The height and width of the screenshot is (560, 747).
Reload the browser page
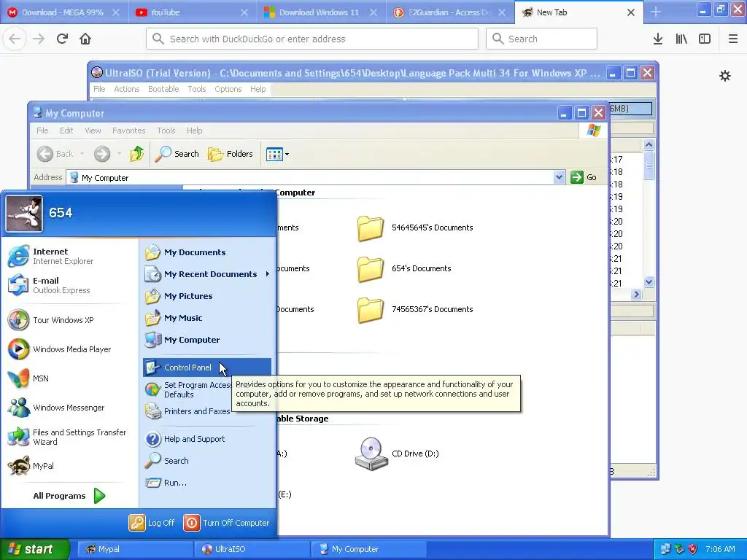click(62, 39)
